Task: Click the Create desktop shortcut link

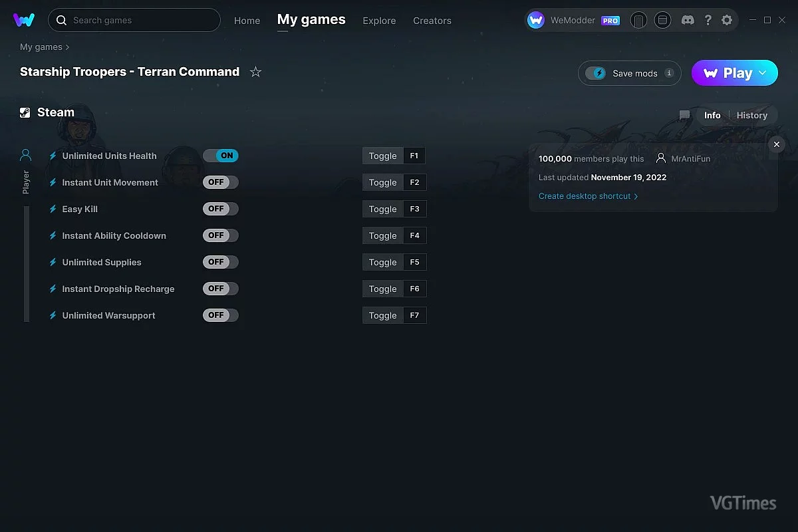Action: pyautogui.click(x=588, y=196)
